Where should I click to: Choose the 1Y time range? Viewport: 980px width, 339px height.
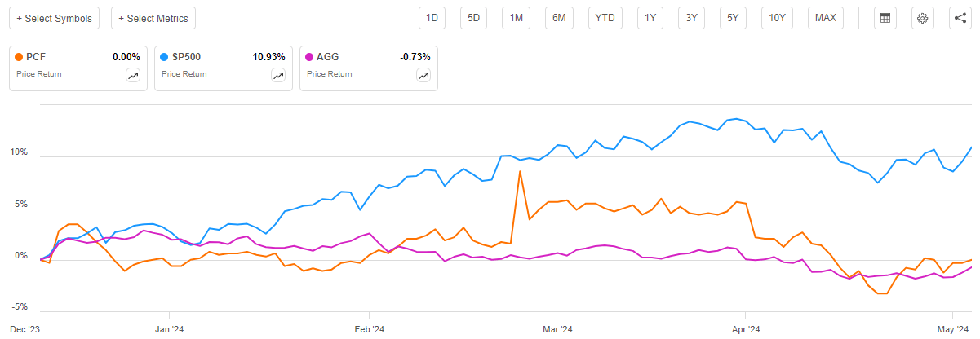click(650, 18)
